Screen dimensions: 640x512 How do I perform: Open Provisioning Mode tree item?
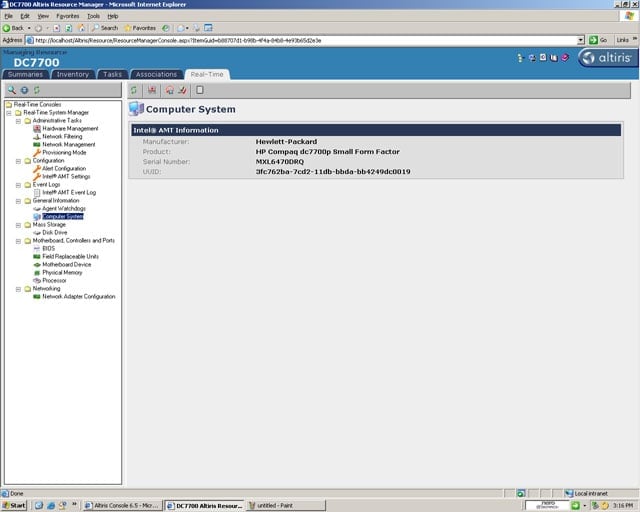click(64, 153)
